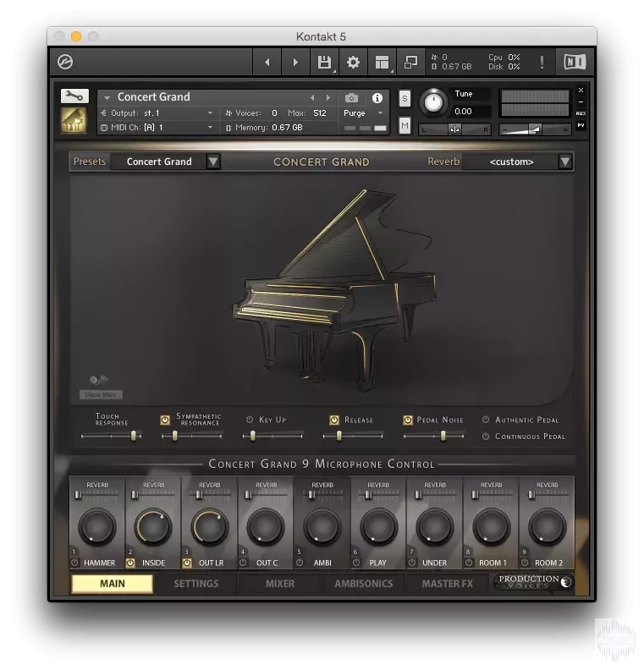Click the Production Voices logo
Image resolution: width=644 pixels, height=670 pixels.
click(x=534, y=582)
